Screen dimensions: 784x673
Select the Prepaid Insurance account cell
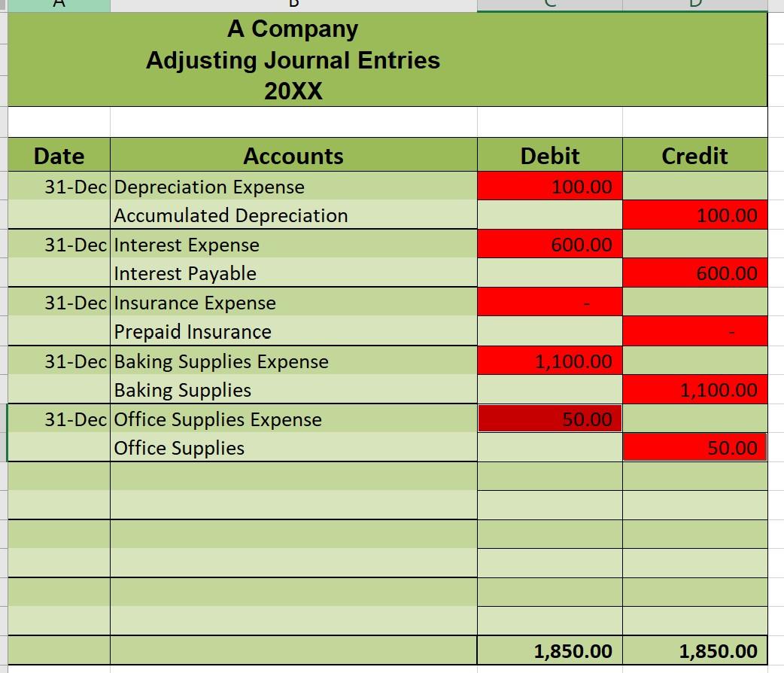point(192,331)
